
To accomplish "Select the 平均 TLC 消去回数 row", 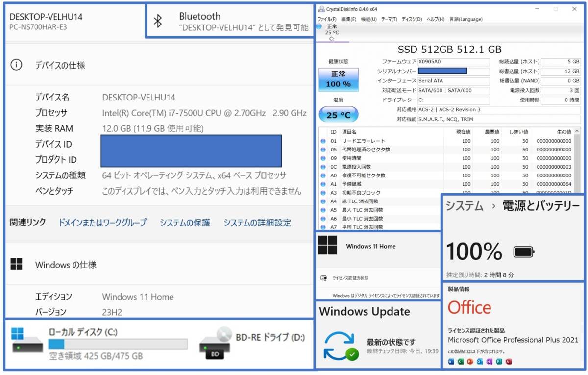I will click(x=380, y=227).
